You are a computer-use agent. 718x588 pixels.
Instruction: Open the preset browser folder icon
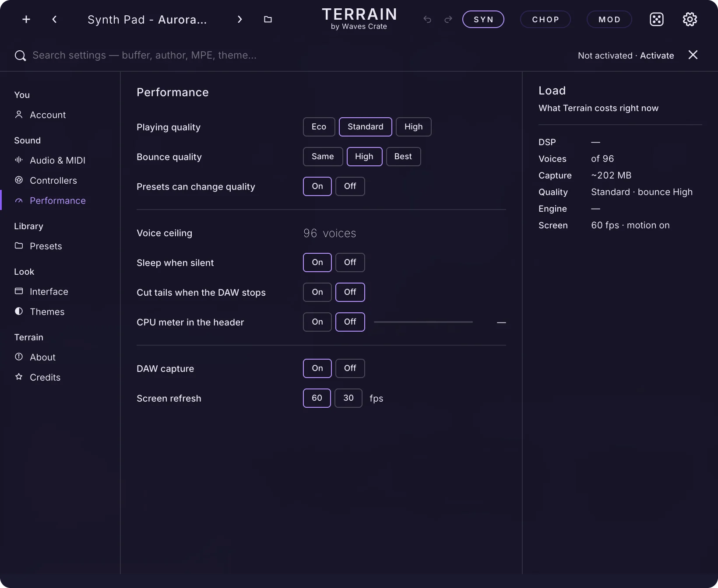(268, 19)
